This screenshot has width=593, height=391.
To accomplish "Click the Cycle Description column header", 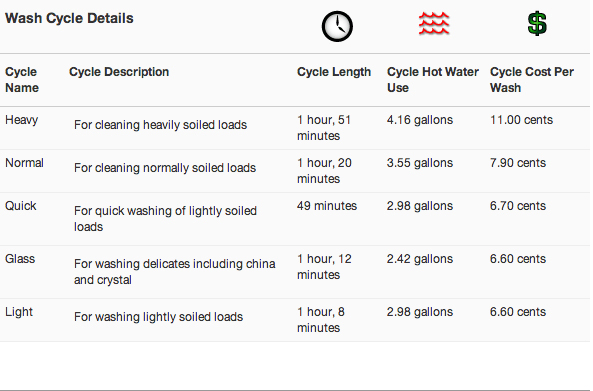I will click(x=119, y=72).
